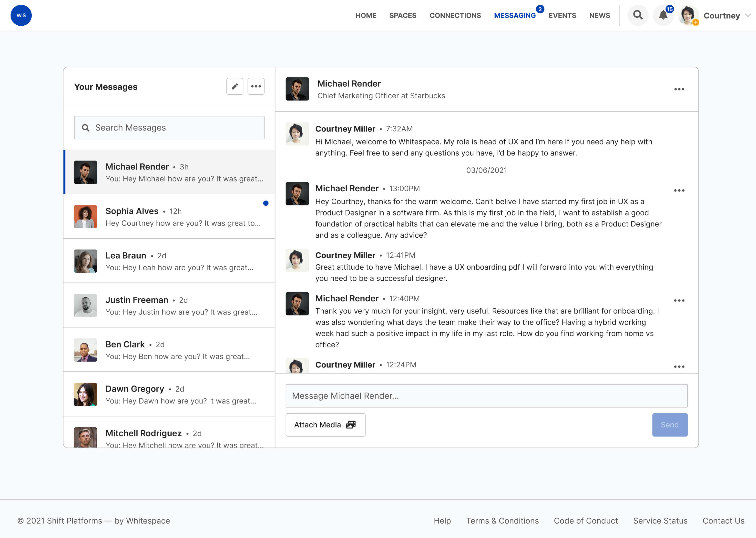This screenshot has height=538, width=756.
Task: Open Mitchell Rodriguez conversation
Action: tap(169, 432)
